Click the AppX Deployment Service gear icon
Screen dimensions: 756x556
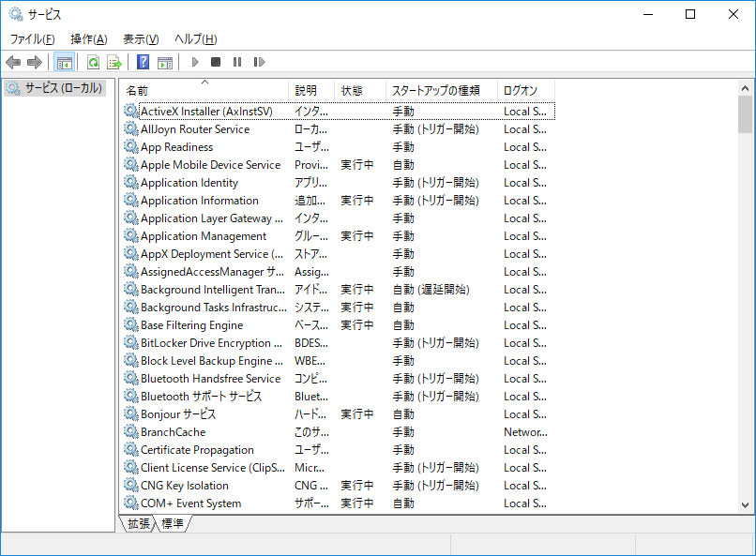click(x=130, y=253)
